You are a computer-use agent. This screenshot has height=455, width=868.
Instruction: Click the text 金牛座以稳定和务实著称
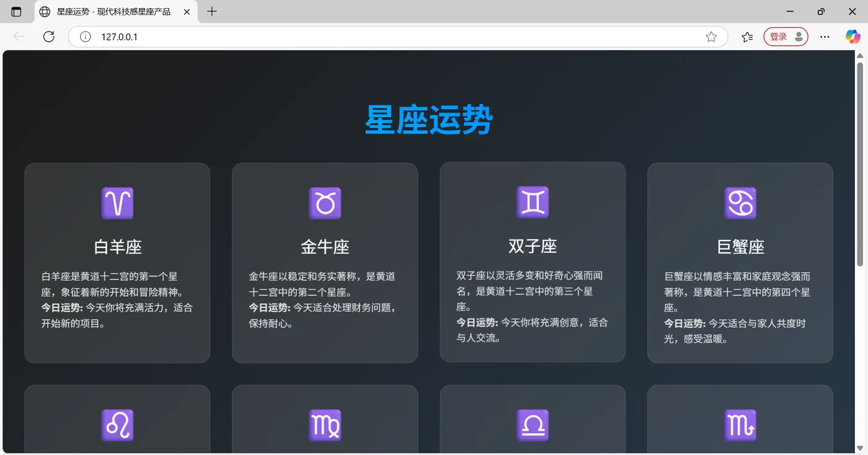302,276
